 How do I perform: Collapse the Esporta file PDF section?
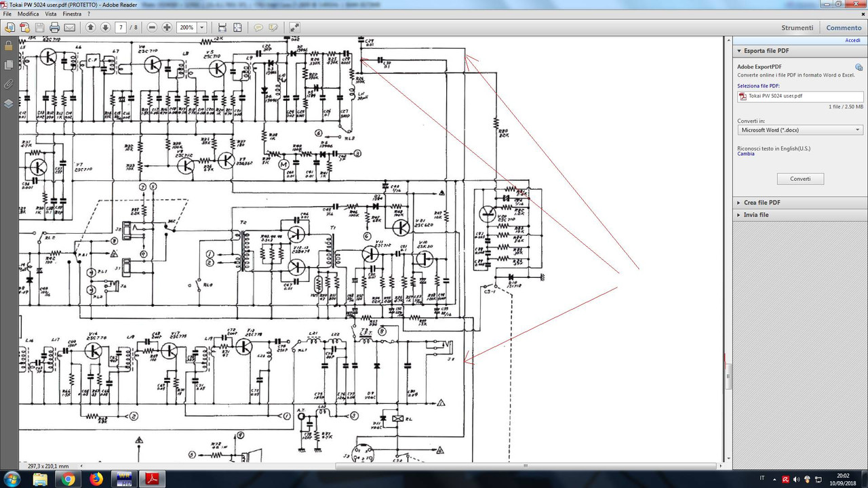point(799,51)
